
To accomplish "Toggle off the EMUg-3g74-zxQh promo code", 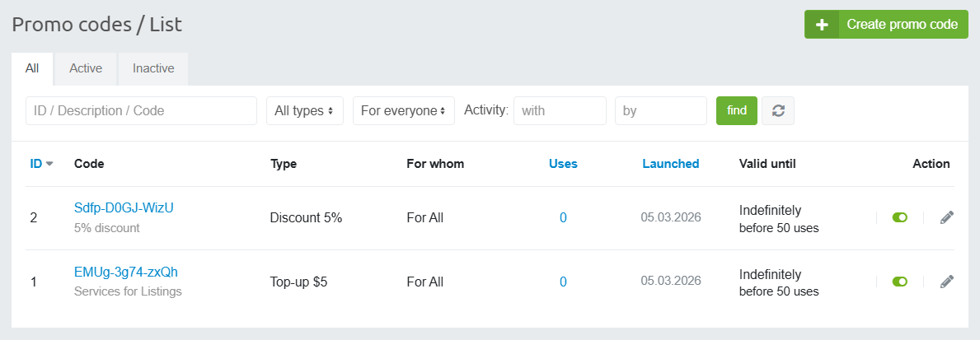I will point(900,282).
